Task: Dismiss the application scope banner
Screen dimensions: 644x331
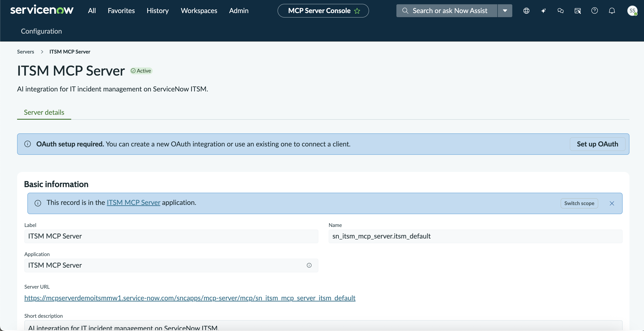Action: pyautogui.click(x=612, y=203)
